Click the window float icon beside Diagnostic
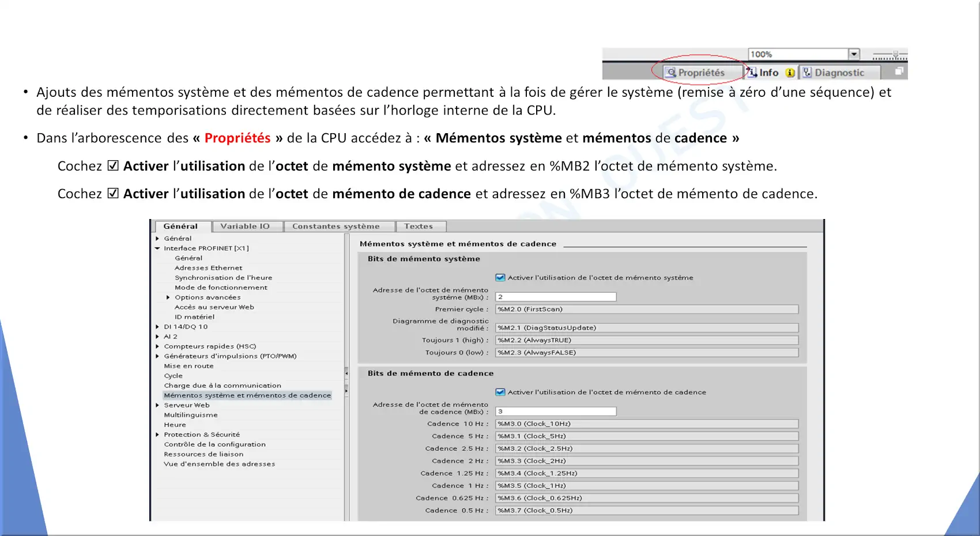The width and height of the screenshot is (980, 536). (x=899, y=71)
